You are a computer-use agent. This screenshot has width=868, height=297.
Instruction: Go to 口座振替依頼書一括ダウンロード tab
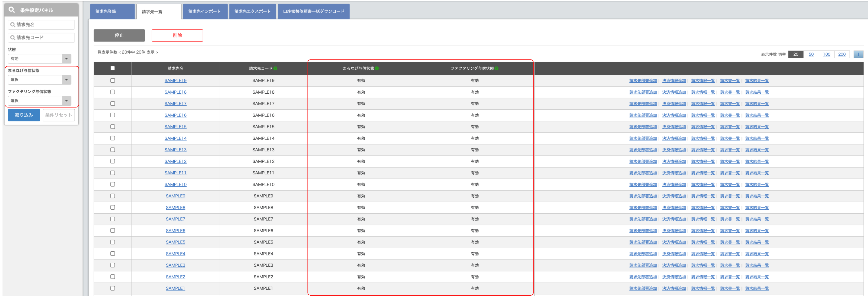point(313,12)
